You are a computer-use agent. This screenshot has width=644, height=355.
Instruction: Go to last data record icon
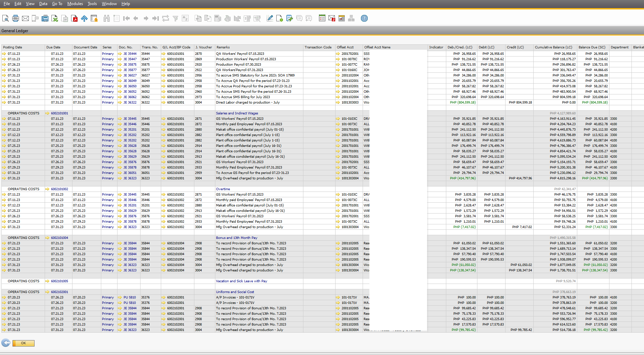tap(155, 18)
